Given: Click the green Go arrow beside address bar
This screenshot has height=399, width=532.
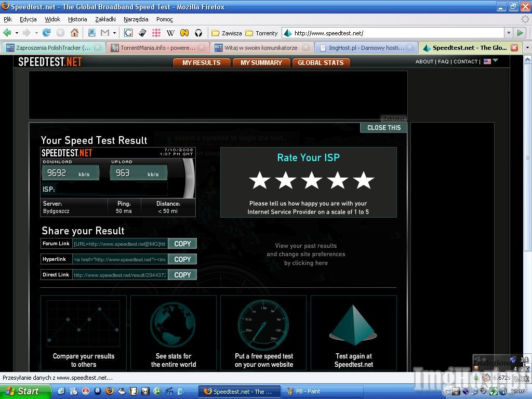Looking at the screenshot, I should click(520, 33).
